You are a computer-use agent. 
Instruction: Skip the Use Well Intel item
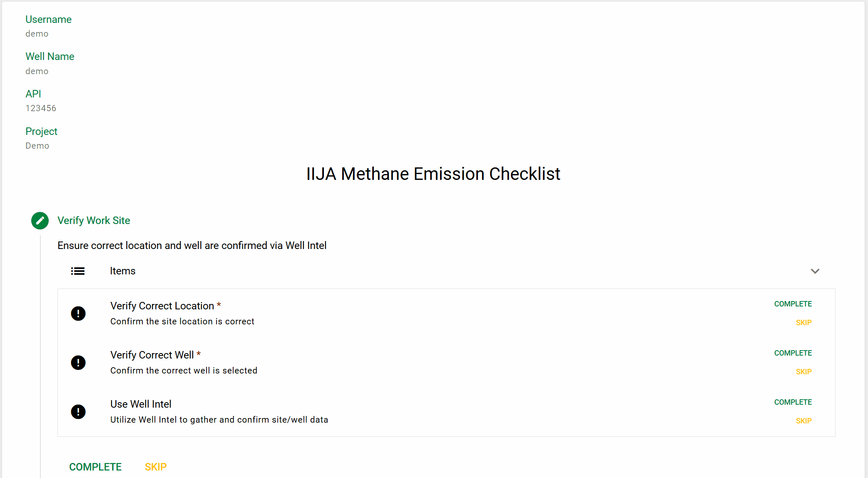pyautogui.click(x=803, y=421)
